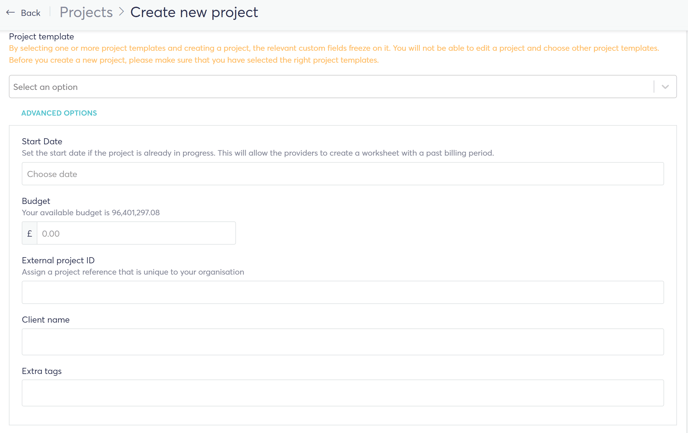Open the Projects breadcrumb

tap(86, 12)
